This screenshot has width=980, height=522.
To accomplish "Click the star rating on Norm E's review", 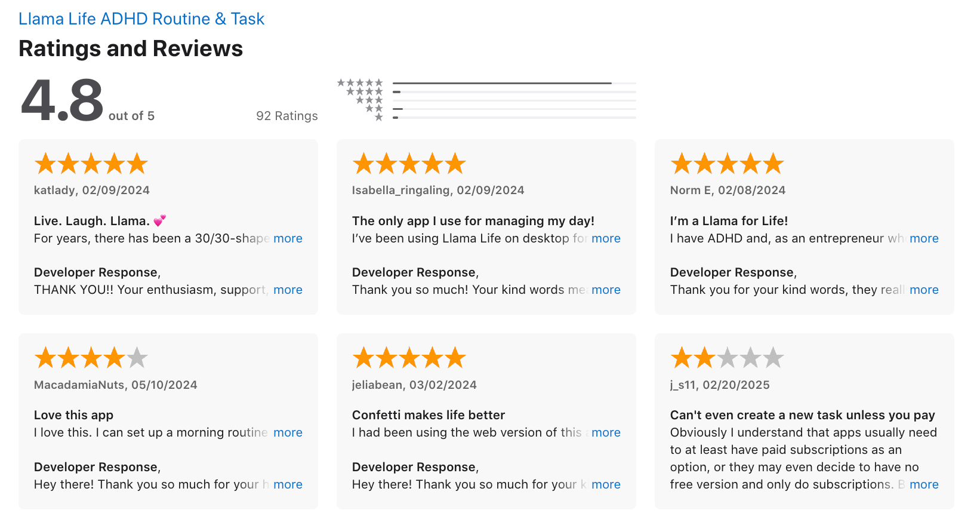I will pos(728,164).
